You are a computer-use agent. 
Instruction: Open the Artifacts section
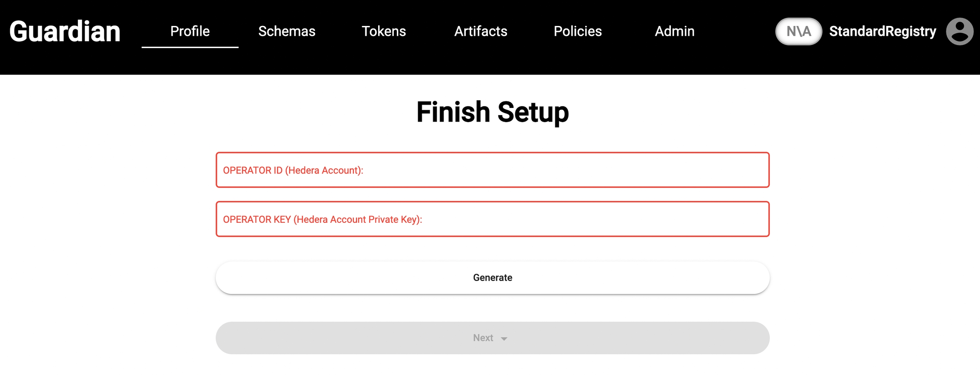click(481, 31)
